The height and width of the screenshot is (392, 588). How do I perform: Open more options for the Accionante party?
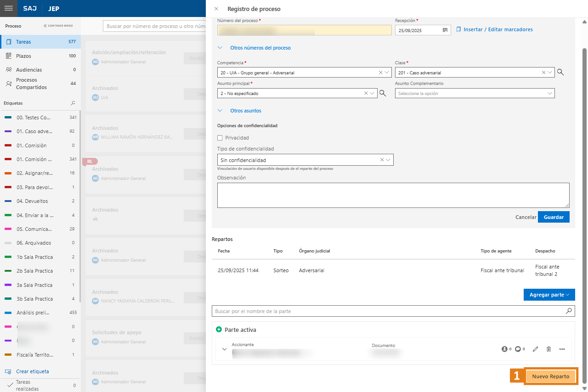point(562,349)
